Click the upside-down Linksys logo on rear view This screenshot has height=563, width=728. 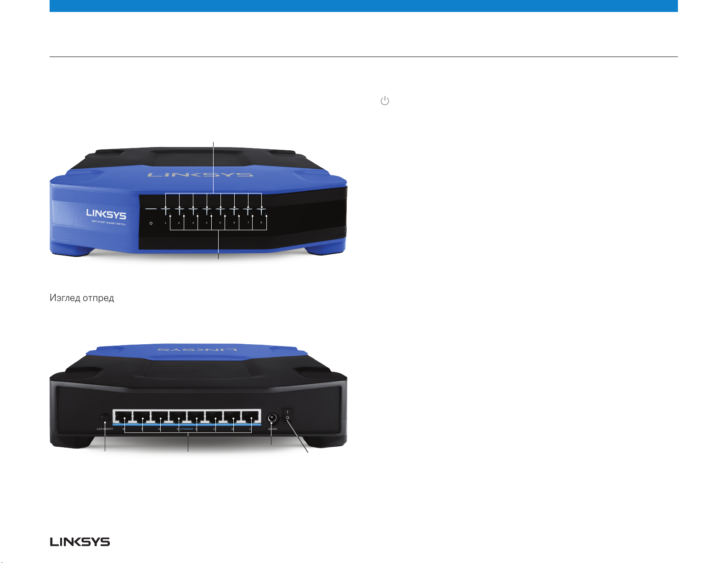198,350
